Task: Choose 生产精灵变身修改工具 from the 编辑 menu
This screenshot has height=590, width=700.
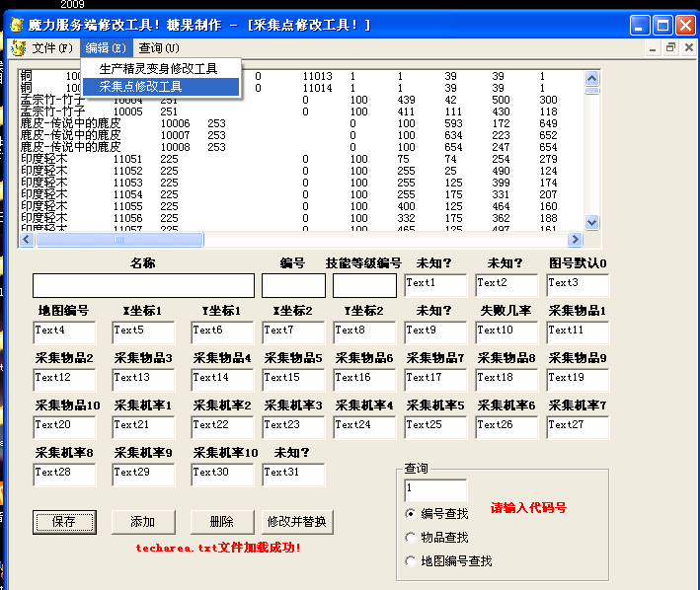Action: click(158, 69)
